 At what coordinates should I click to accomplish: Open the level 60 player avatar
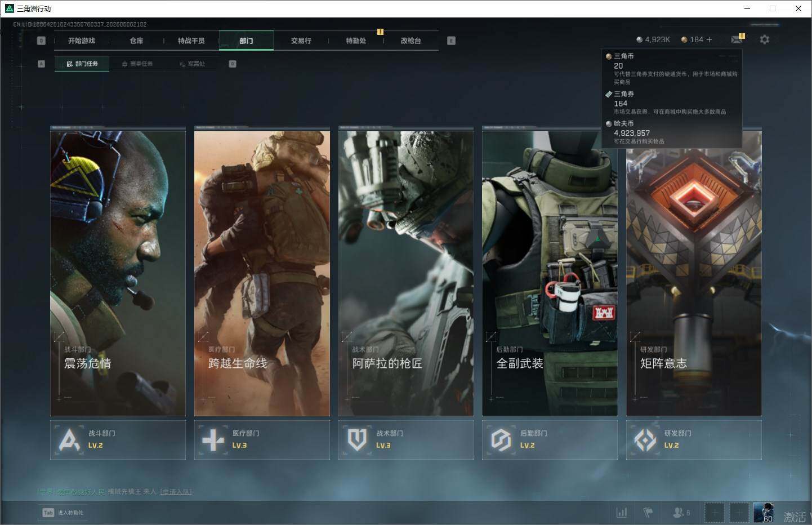pyautogui.click(x=764, y=513)
